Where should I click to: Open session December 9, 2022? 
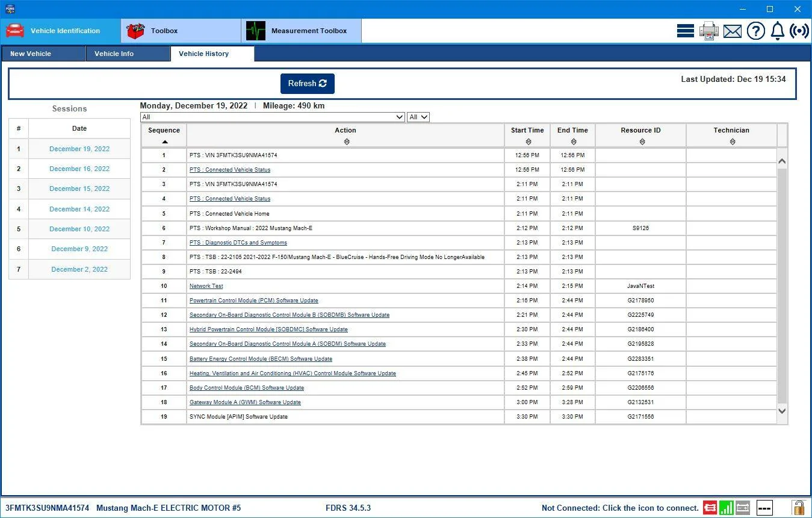[79, 249]
